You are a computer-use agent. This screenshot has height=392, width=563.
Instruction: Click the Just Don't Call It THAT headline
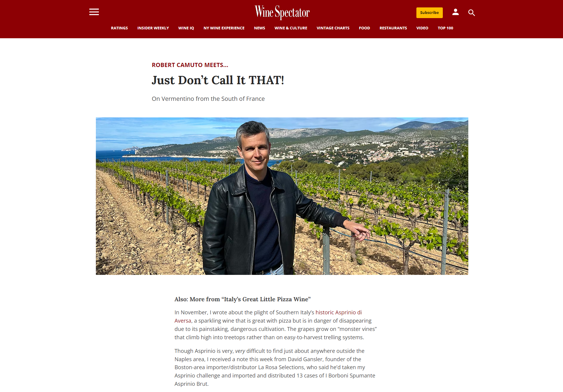coord(218,80)
